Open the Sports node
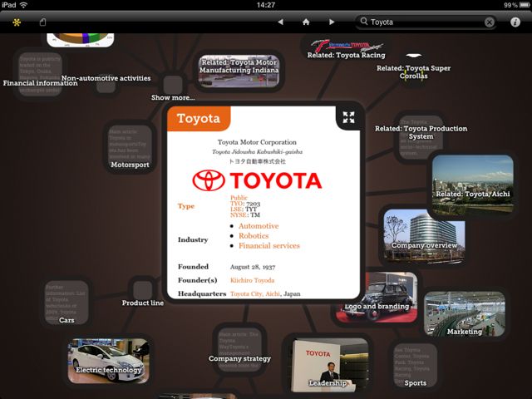 point(416,366)
